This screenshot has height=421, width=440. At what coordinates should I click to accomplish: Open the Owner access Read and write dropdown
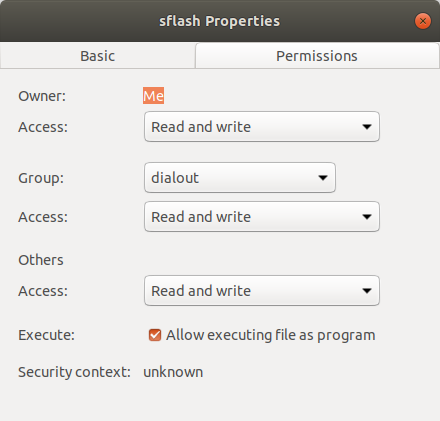pyautogui.click(x=262, y=127)
